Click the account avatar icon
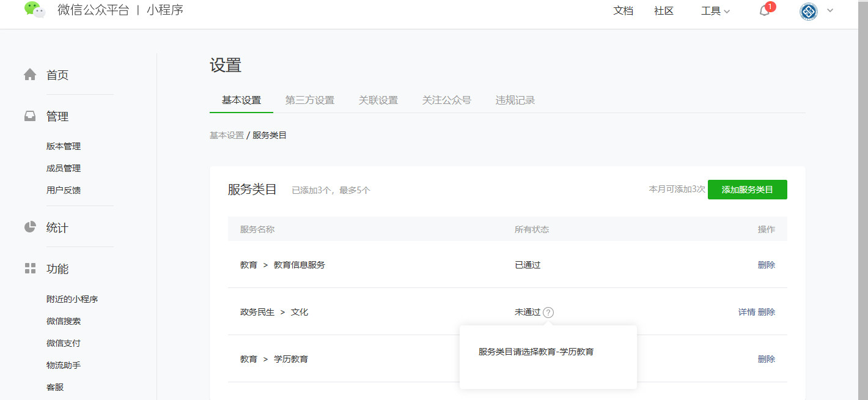Viewport: 868px width, 400px height. click(809, 11)
